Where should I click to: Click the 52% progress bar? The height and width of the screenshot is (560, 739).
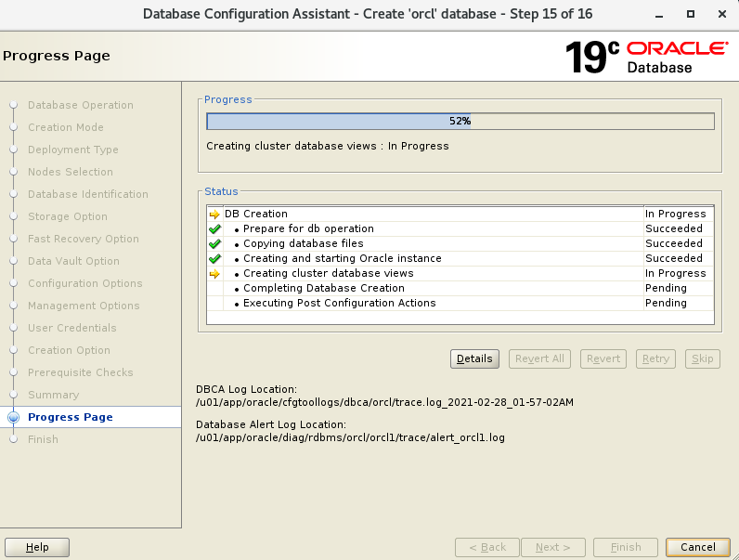coord(460,121)
